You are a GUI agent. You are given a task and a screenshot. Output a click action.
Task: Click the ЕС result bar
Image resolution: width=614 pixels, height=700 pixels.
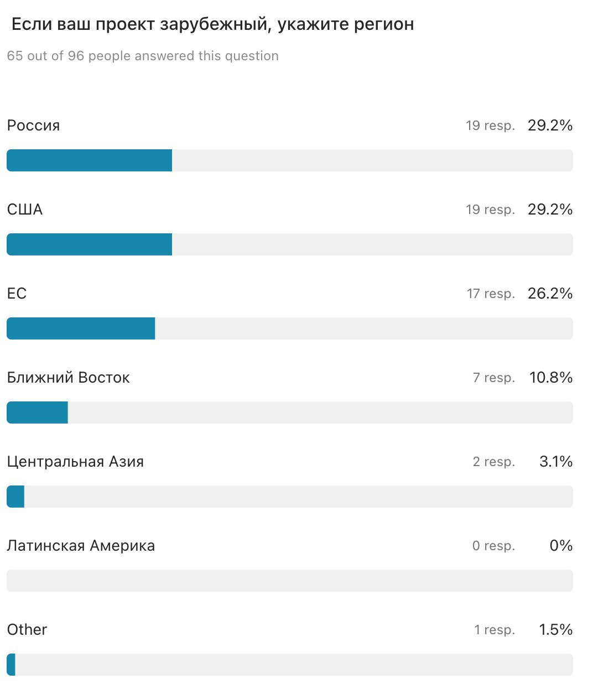290,328
